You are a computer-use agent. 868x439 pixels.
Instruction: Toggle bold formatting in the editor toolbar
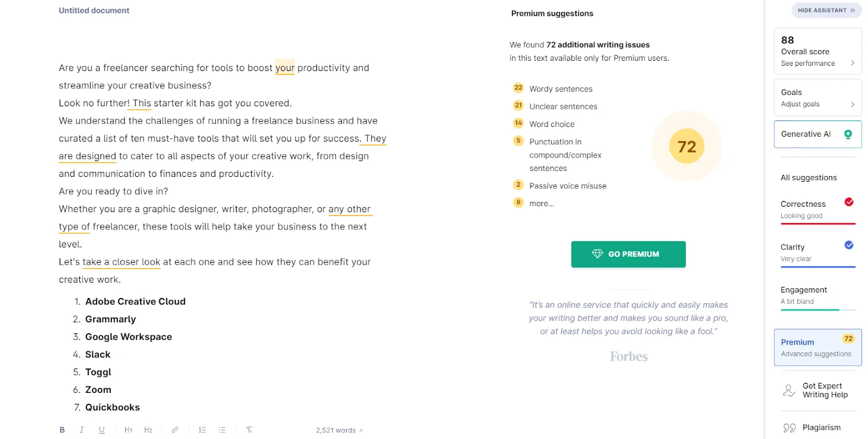tap(62, 429)
